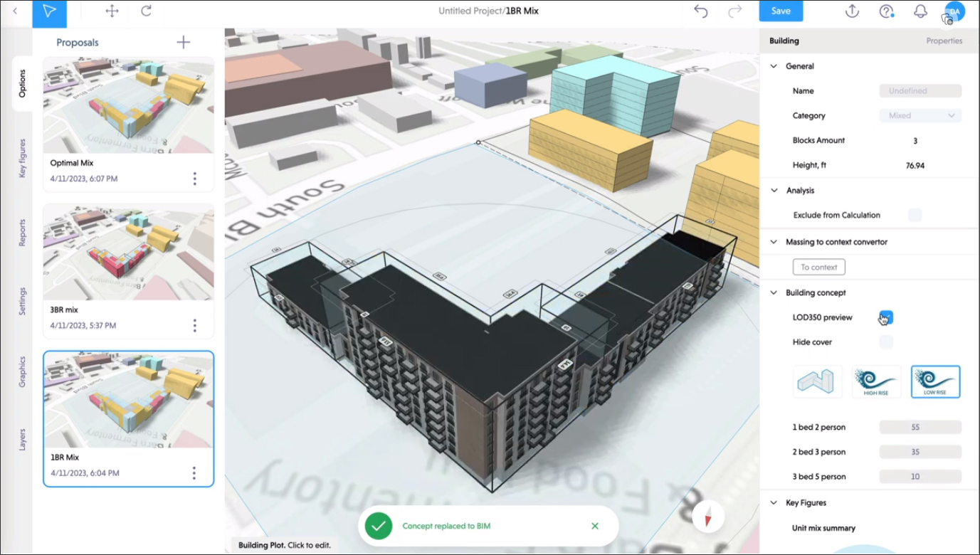This screenshot has width=980, height=555.
Task: Collapse Massing to context convertor section
Action: pyautogui.click(x=774, y=242)
